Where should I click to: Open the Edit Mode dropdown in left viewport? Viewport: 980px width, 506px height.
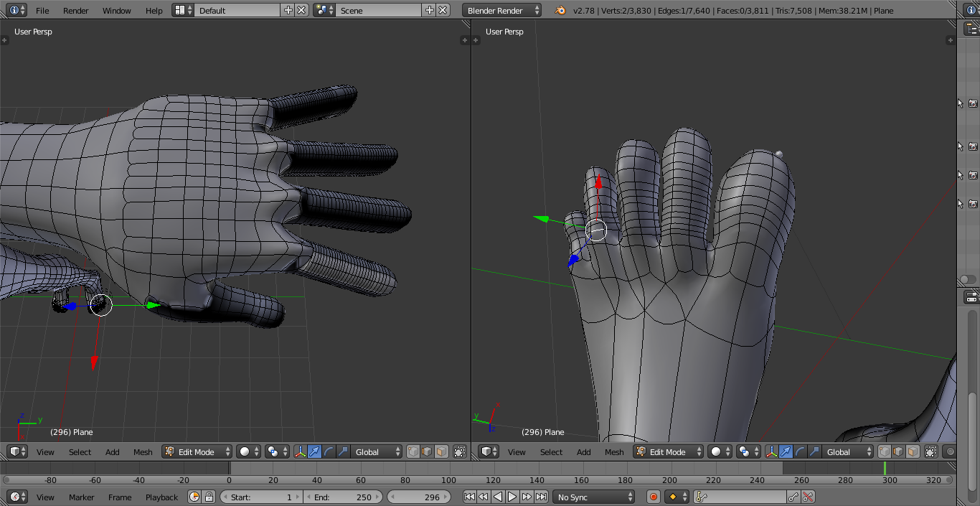(197, 452)
